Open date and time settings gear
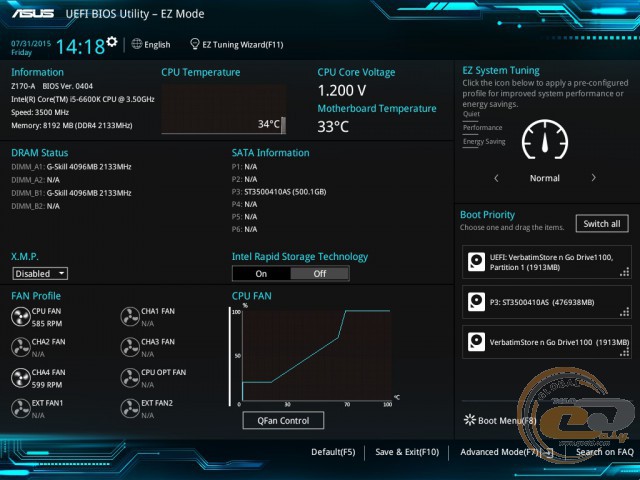Screen dimensions: 640x480 pos(112,42)
